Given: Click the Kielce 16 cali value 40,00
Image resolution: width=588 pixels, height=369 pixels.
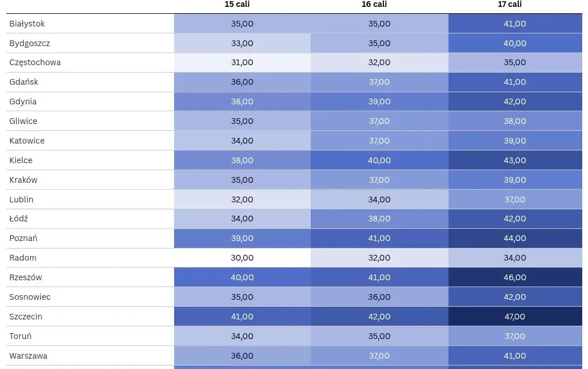Looking at the screenshot, I should coord(379,160).
